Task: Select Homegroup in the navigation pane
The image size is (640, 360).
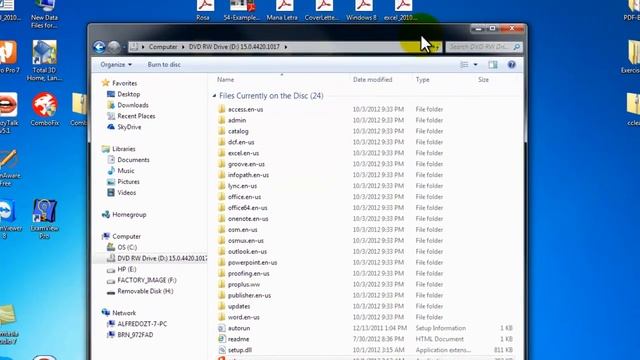Action: coord(129,215)
